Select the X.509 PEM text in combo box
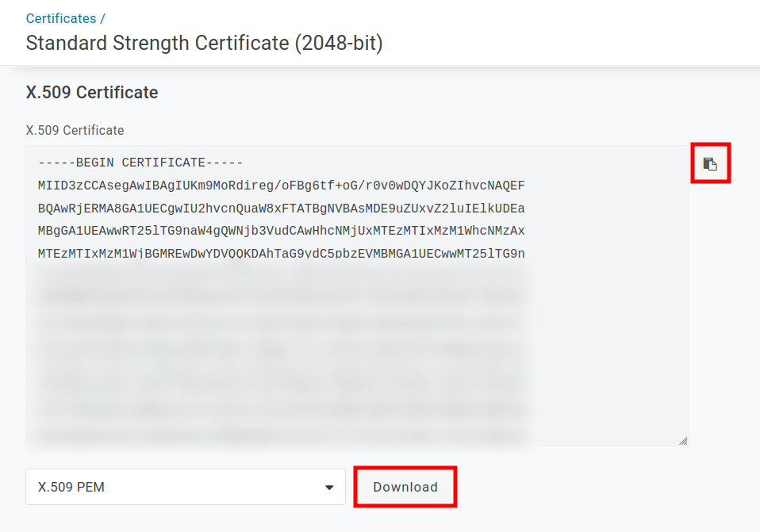 coord(71,487)
